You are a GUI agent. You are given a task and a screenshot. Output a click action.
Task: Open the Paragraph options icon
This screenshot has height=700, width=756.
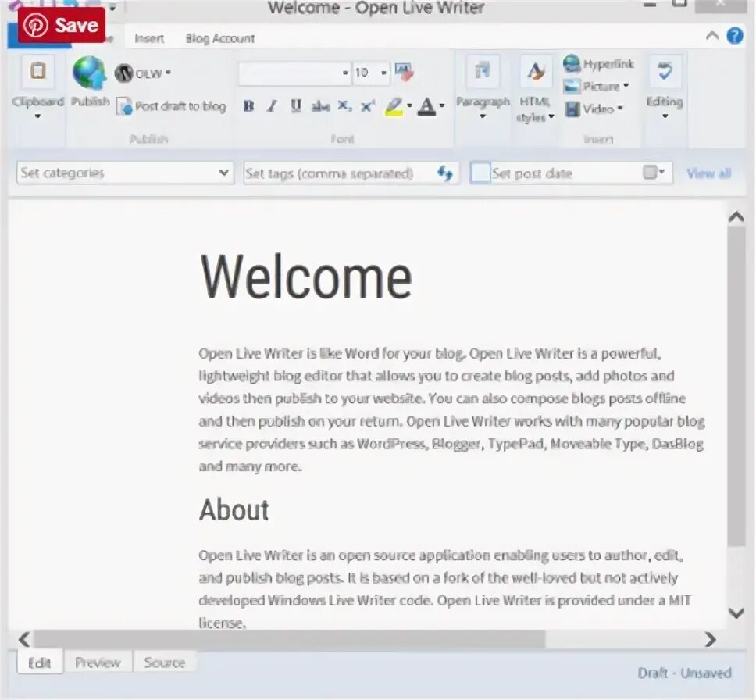pos(482,72)
